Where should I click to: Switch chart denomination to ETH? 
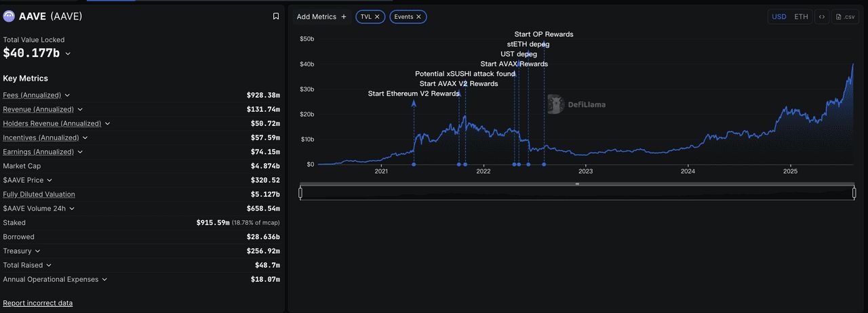pyautogui.click(x=801, y=16)
